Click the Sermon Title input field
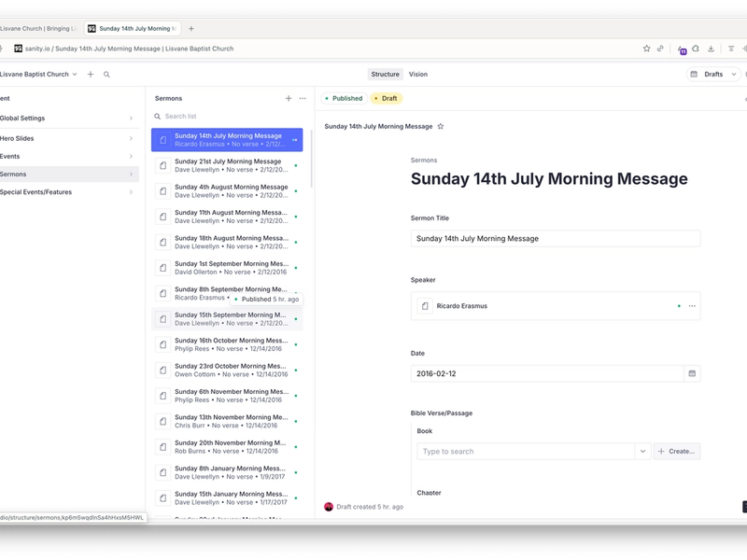 556,239
